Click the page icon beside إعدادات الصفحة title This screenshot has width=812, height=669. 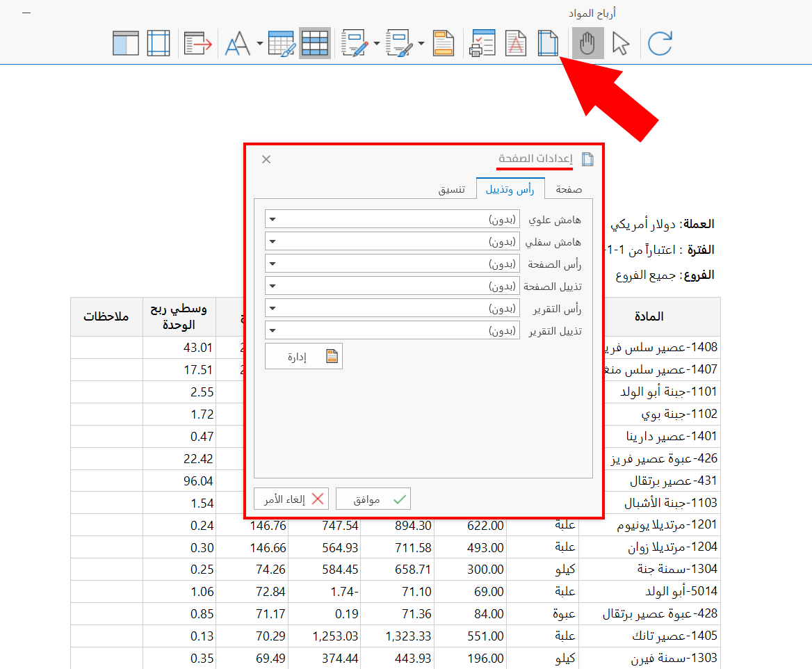(587, 159)
